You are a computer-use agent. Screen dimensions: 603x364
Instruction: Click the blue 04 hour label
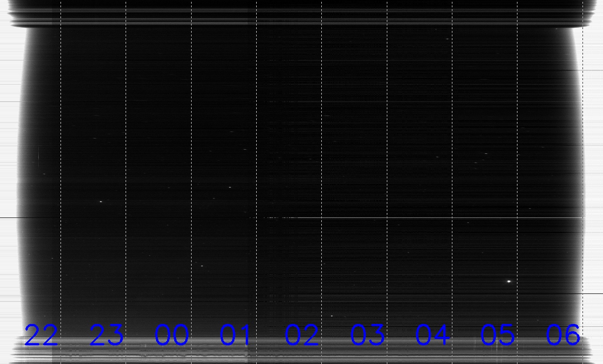pyautogui.click(x=432, y=335)
